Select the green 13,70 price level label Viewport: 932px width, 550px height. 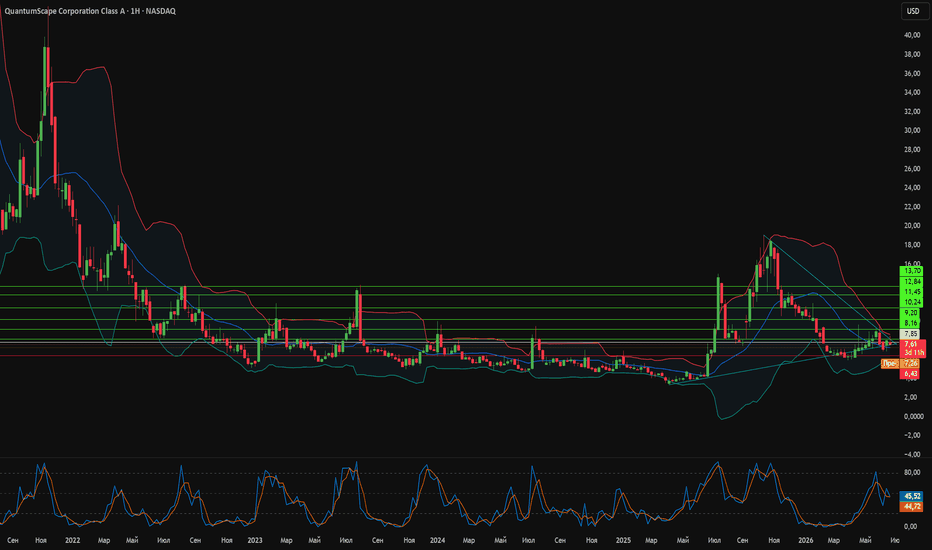point(912,271)
